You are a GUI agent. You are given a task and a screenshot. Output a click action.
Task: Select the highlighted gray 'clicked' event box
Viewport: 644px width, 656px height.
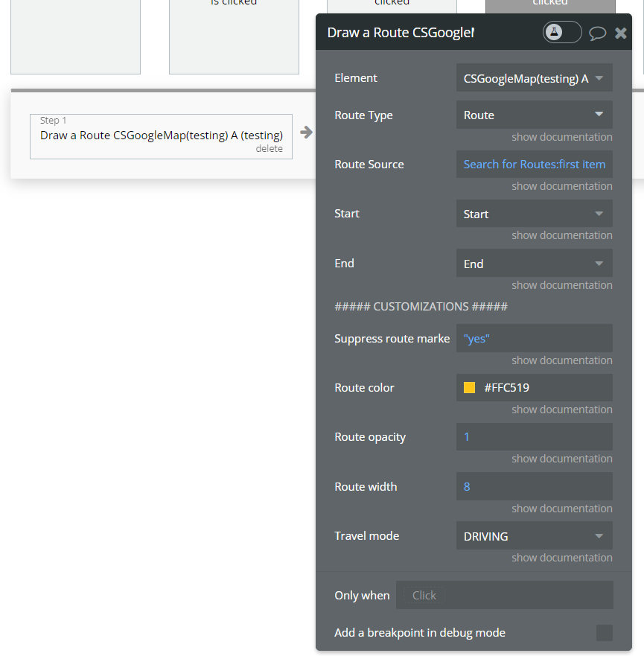tap(550, 5)
